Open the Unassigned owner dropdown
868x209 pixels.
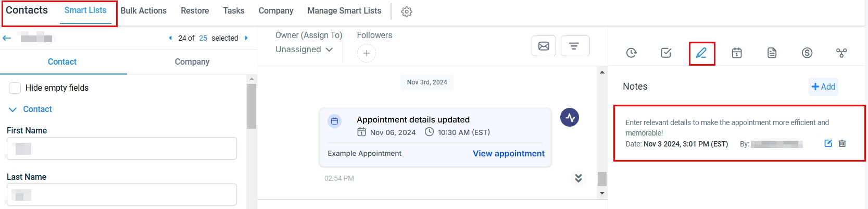pos(304,50)
